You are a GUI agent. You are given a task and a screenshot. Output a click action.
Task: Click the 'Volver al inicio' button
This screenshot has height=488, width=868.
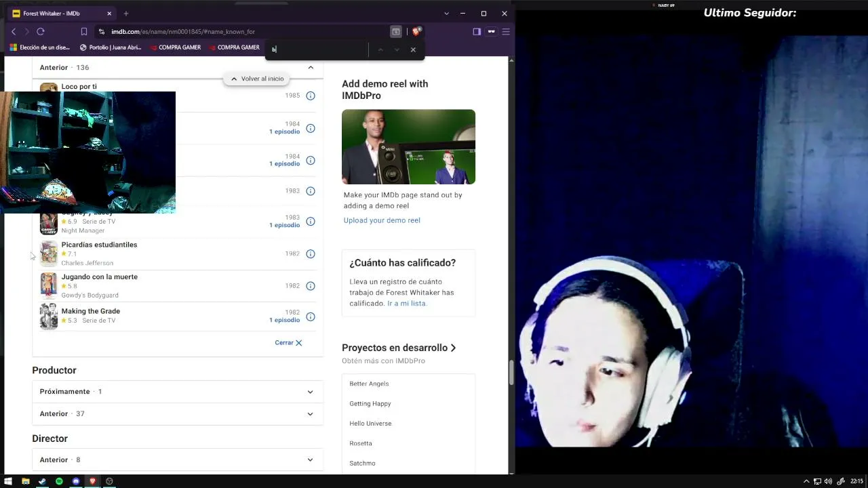tap(257, 79)
